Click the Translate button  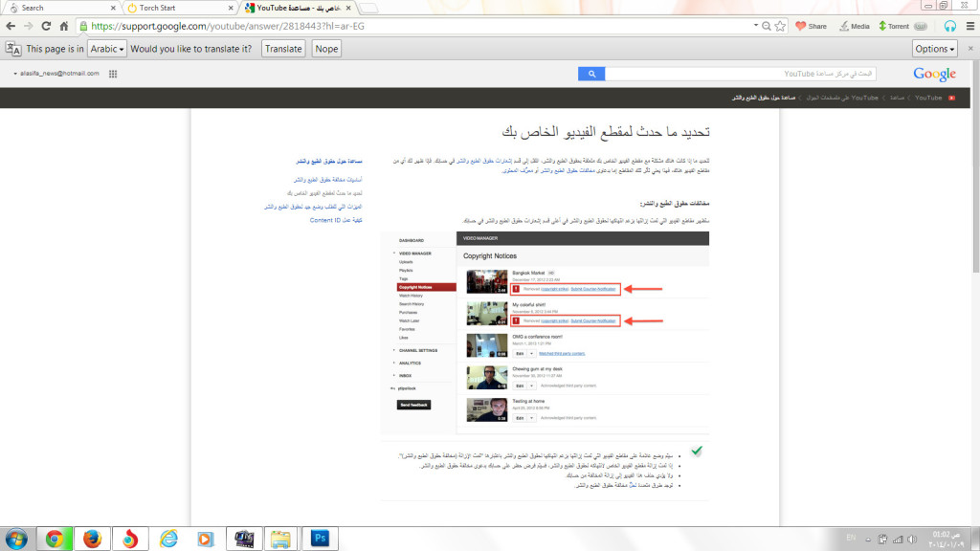tap(283, 49)
